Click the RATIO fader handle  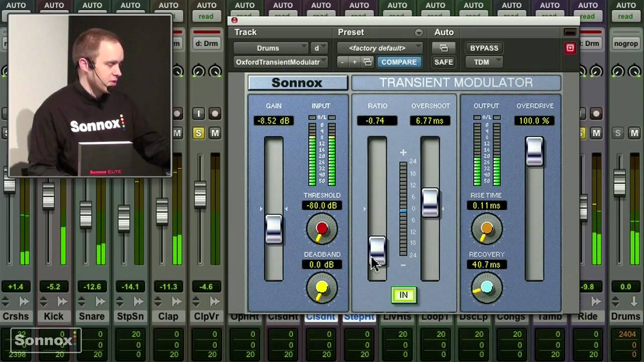(377, 251)
